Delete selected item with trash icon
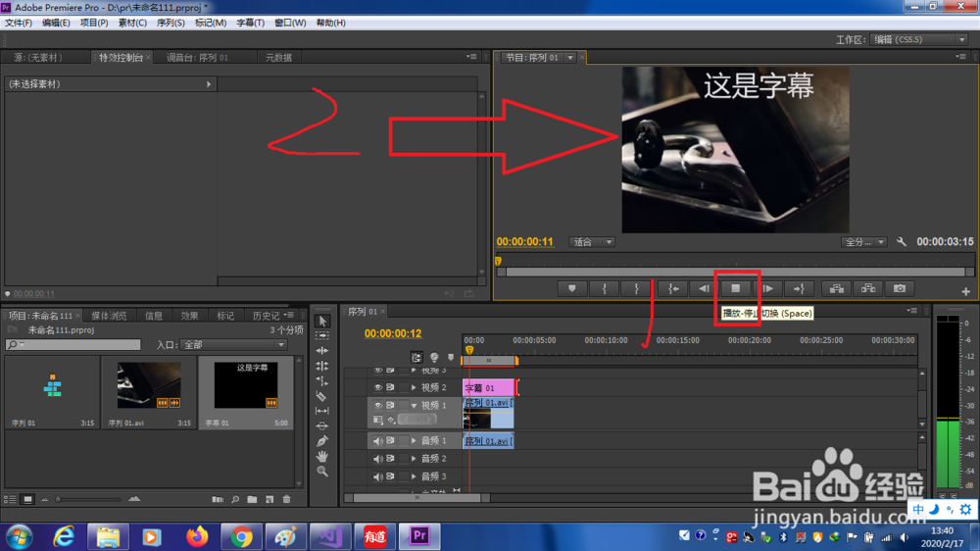The width and height of the screenshot is (980, 551). [x=287, y=499]
